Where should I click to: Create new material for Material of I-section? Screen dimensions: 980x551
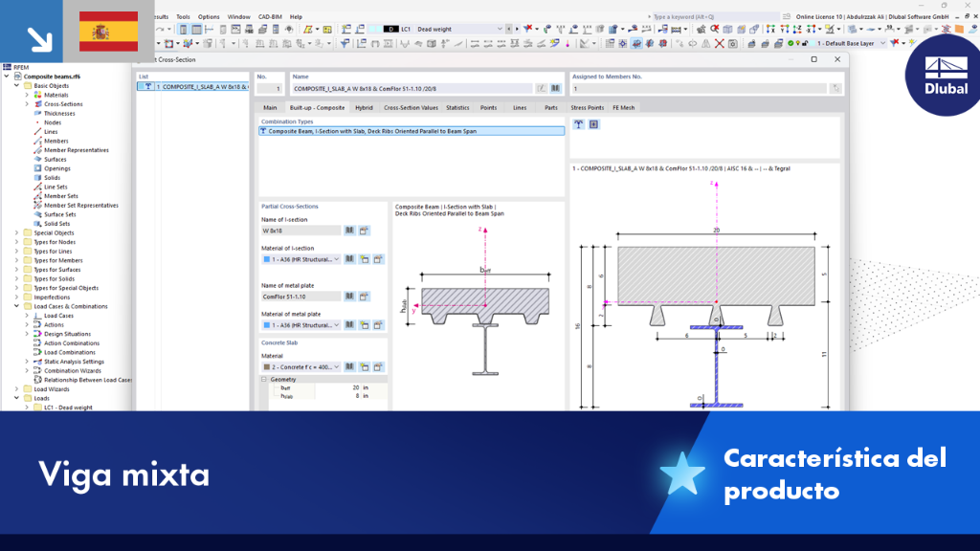[365, 259]
